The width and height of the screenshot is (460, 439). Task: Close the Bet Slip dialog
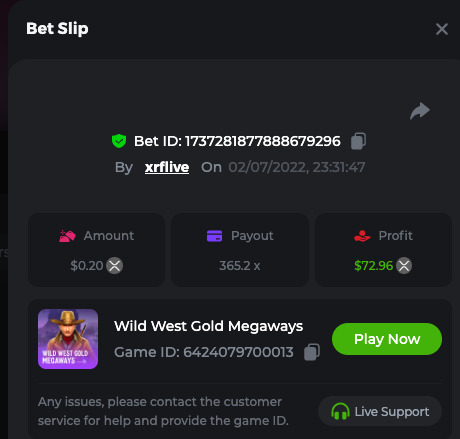442,29
